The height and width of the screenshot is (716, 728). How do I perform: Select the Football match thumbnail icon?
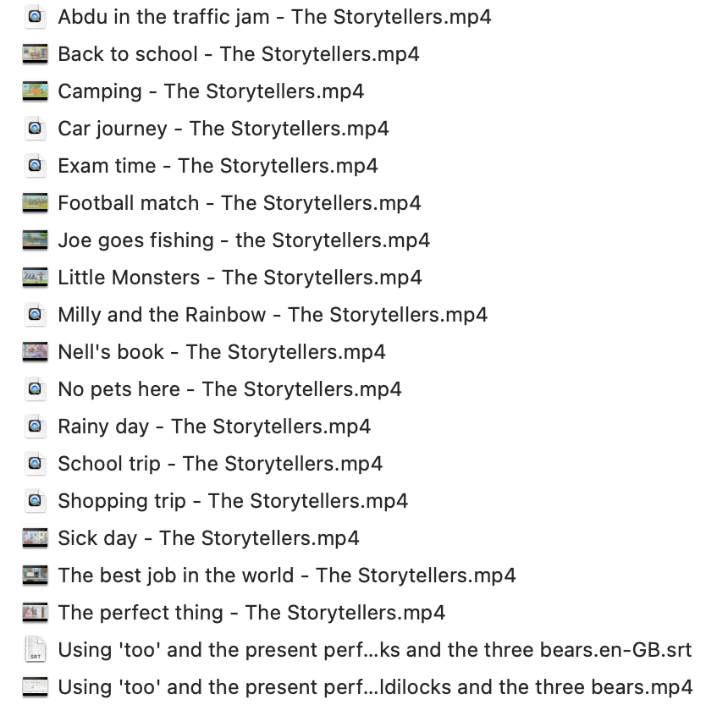click(x=35, y=203)
